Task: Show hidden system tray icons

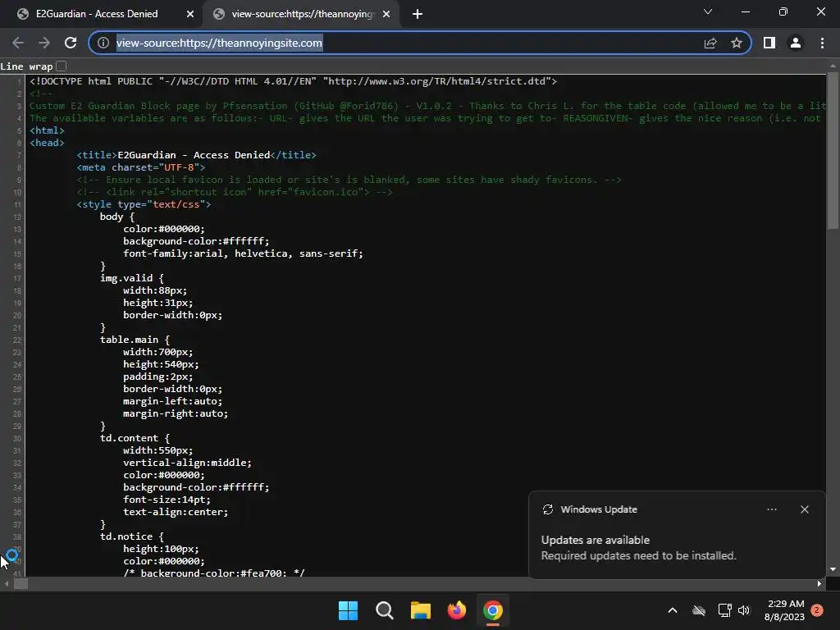Action: (x=673, y=610)
